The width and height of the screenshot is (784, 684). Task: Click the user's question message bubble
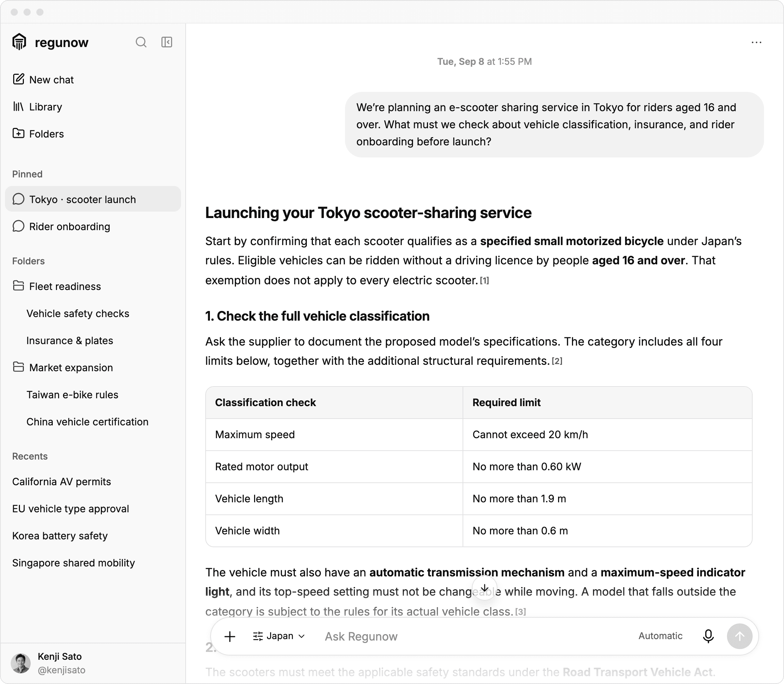(x=554, y=124)
